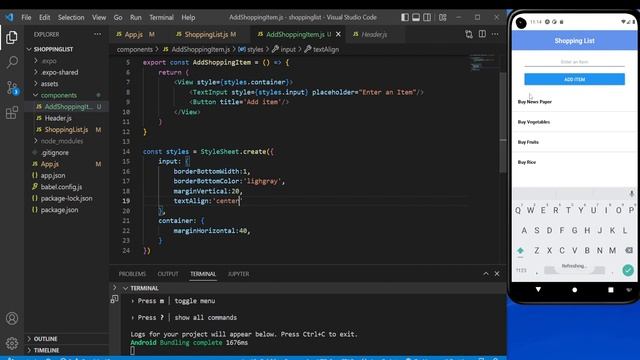Switch to the PROBLEMS panel tab

point(132,274)
